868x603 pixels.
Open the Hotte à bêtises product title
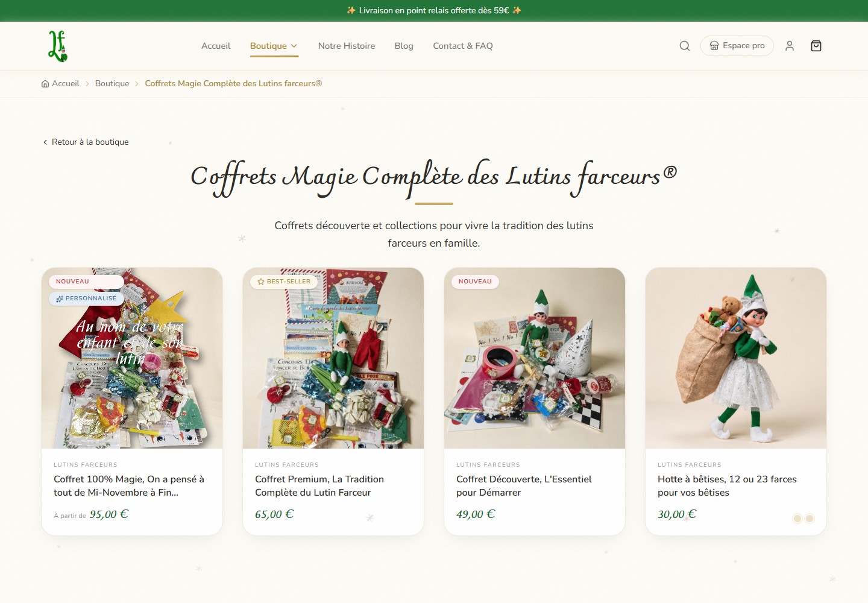tap(727, 486)
